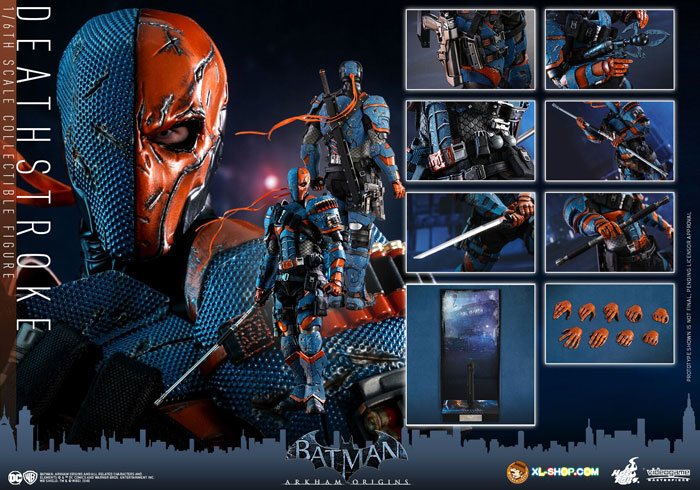The image size is (700, 490).
Task: Select the copyright notice beside the WB logo
Action: tap(97, 477)
